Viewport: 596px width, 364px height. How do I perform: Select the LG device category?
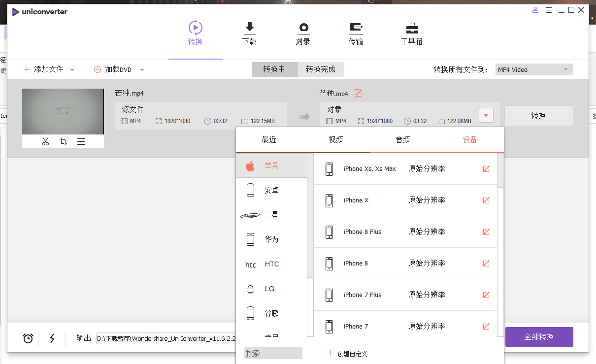[x=271, y=289]
